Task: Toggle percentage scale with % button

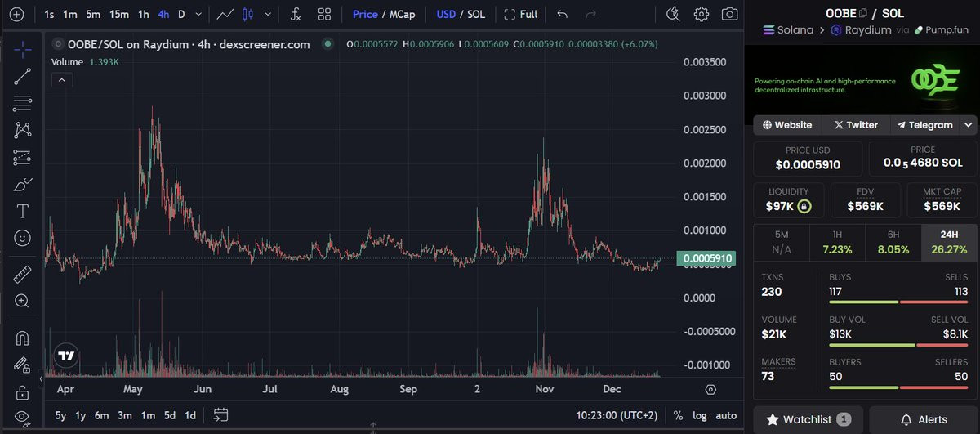Action: point(678,415)
